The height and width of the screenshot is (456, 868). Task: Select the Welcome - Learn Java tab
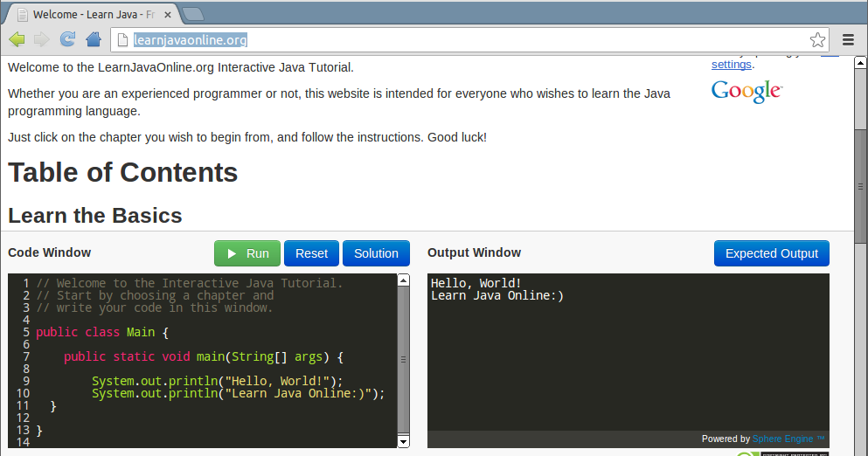(x=93, y=14)
